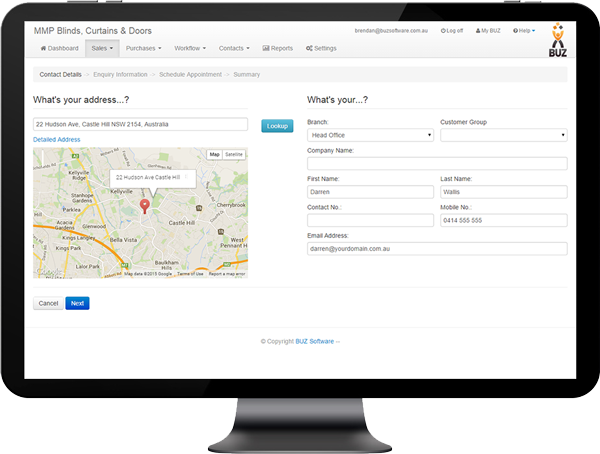Open the Help dropdown

pos(524,31)
